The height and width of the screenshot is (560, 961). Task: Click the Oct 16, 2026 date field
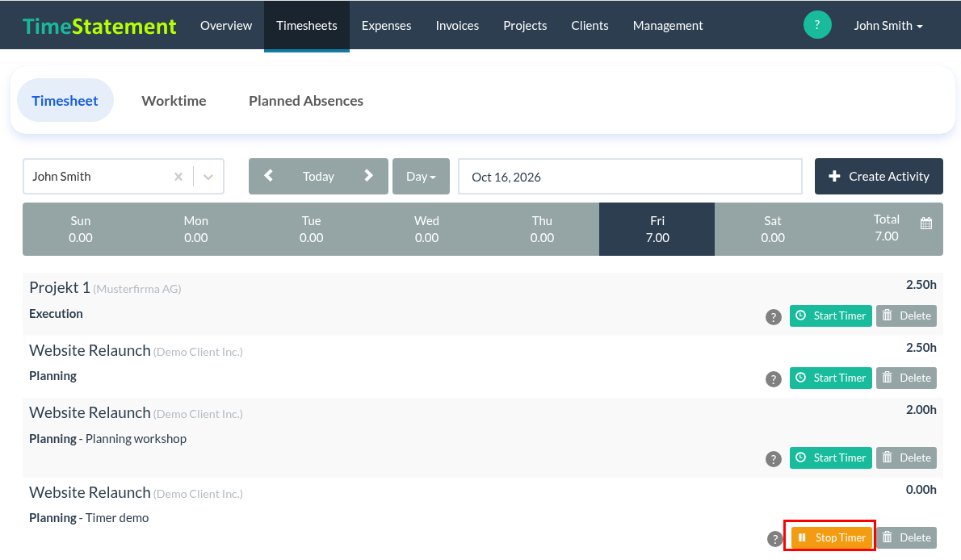630,177
